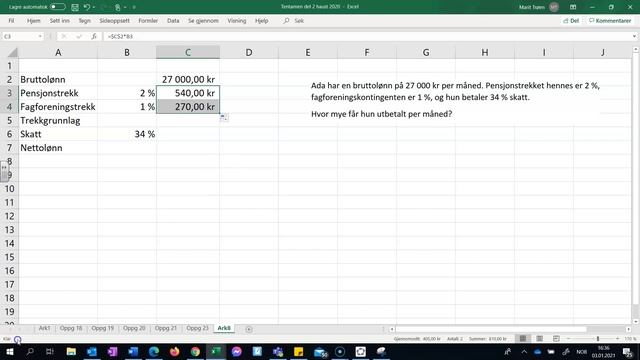640x360 pixels.
Task: Expand the Name Box dropdown arrow
Action: 40,36
